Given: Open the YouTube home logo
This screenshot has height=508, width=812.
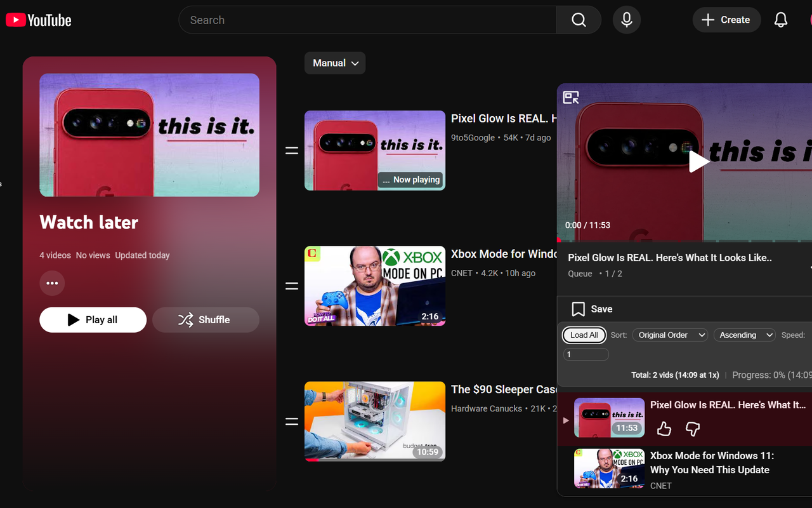Looking at the screenshot, I should [x=38, y=20].
